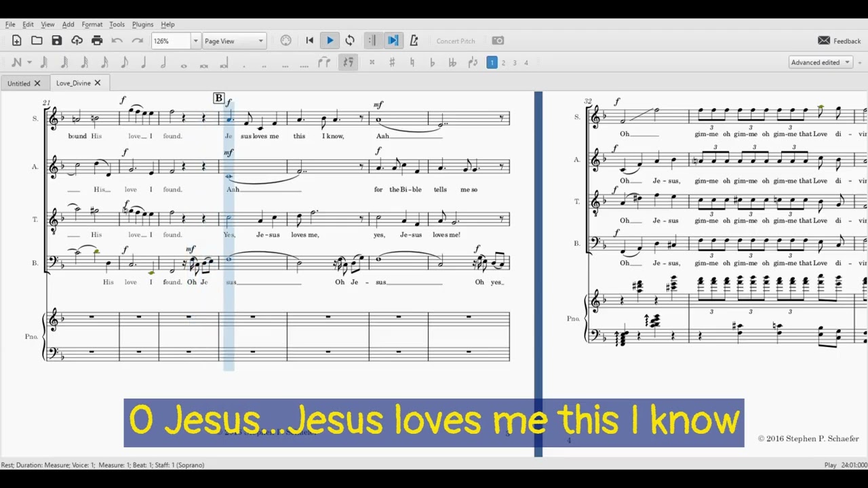Viewport: 868px width, 488px height.
Task: Select half note duration
Action: click(x=163, y=62)
